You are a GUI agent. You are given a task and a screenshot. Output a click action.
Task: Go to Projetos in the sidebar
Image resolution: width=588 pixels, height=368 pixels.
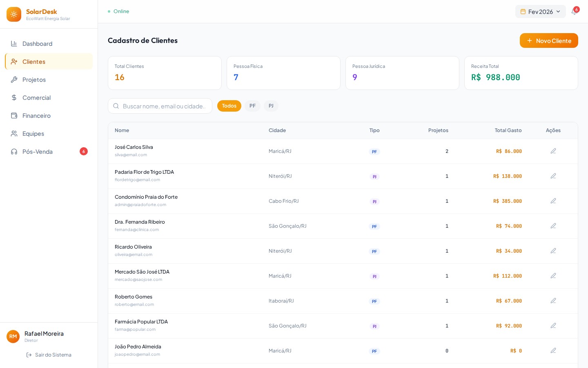click(34, 80)
